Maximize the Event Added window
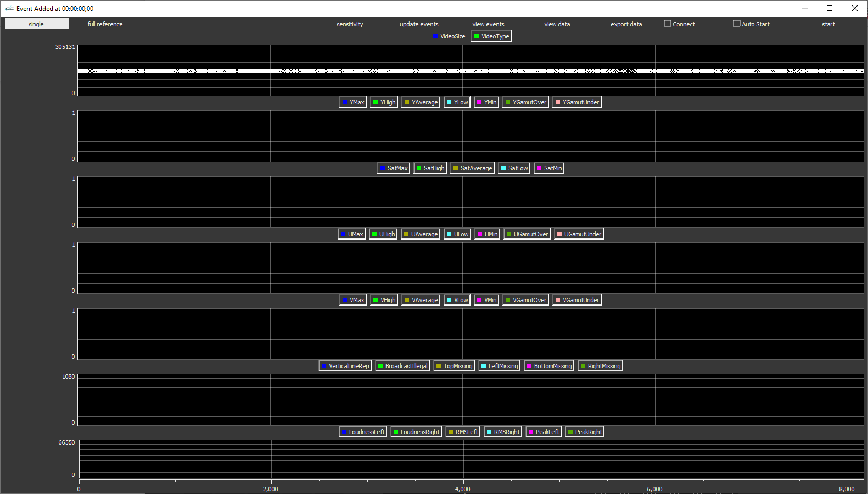Viewport: 868px width, 494px height. (830, 8)
